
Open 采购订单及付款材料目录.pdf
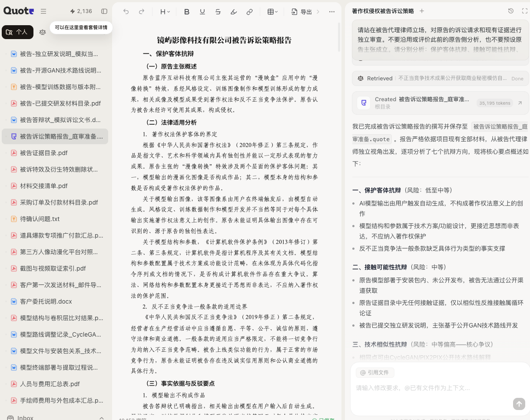coord(55,202)
